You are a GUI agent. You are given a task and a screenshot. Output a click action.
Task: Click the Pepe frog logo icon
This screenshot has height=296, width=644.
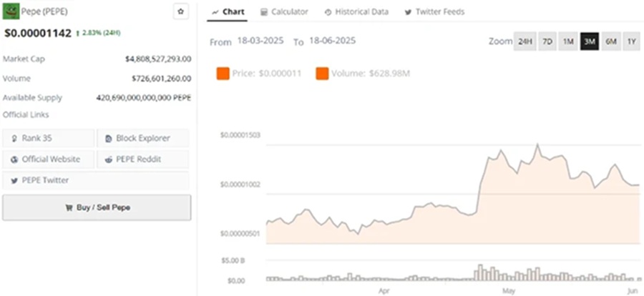10,11
